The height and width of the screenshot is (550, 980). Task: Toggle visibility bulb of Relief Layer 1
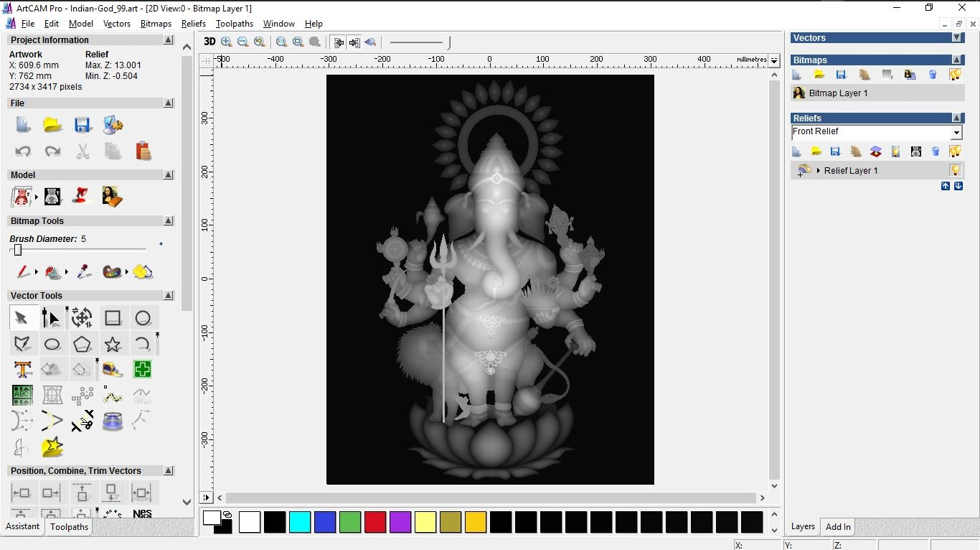pyautogui.click(x=955, y=170)
